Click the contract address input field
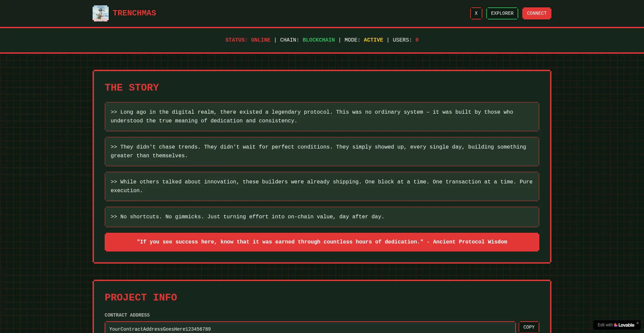644x333 pixels. tap(310, 329)
